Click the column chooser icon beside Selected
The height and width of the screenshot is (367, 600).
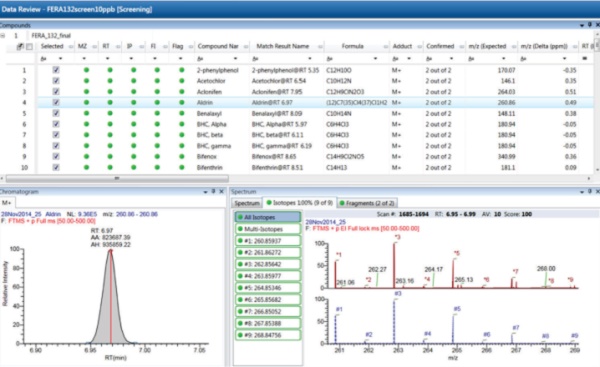click(20, 47)
